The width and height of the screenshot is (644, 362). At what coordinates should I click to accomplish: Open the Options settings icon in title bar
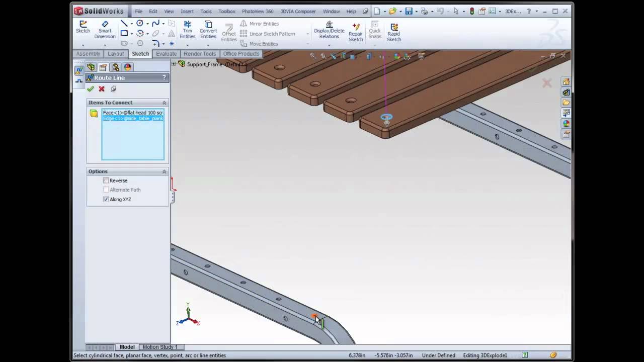tap(493, 11)
